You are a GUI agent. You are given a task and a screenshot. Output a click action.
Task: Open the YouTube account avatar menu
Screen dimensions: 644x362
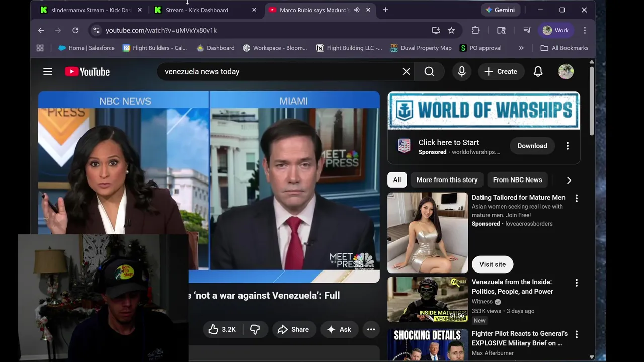point(566,72)
